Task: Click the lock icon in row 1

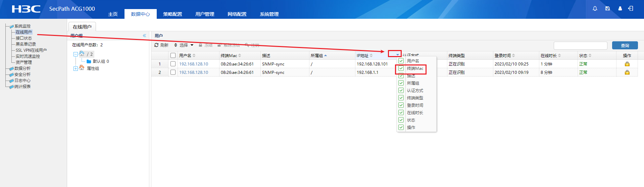Action: [627, 64]
